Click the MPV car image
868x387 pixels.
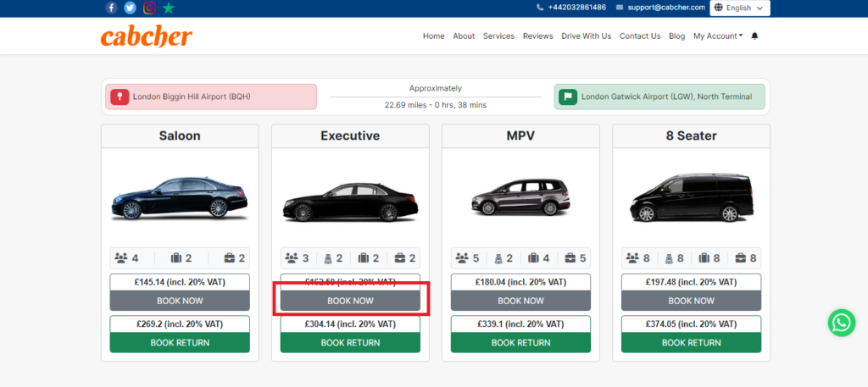(x=521, y=196)
